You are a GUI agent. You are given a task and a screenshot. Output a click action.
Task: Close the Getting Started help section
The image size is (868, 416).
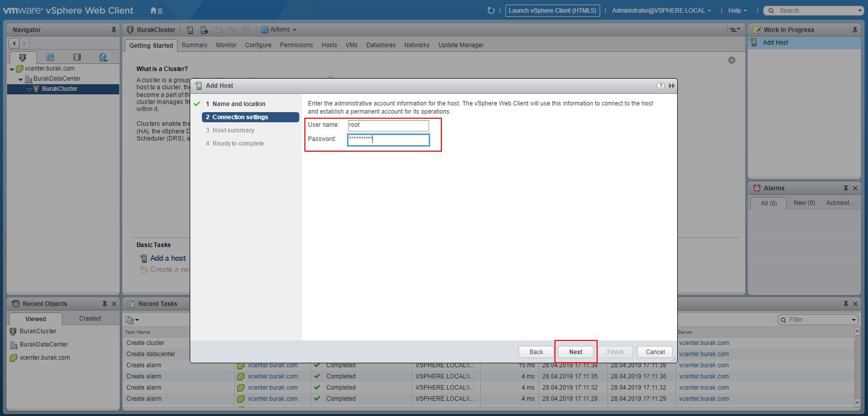(x=732, y=60)
